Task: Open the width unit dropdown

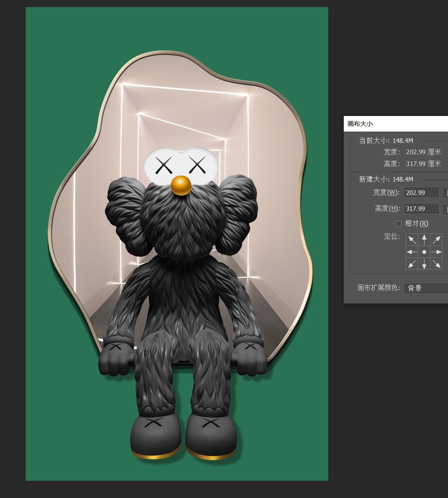Action: [445, 193]
